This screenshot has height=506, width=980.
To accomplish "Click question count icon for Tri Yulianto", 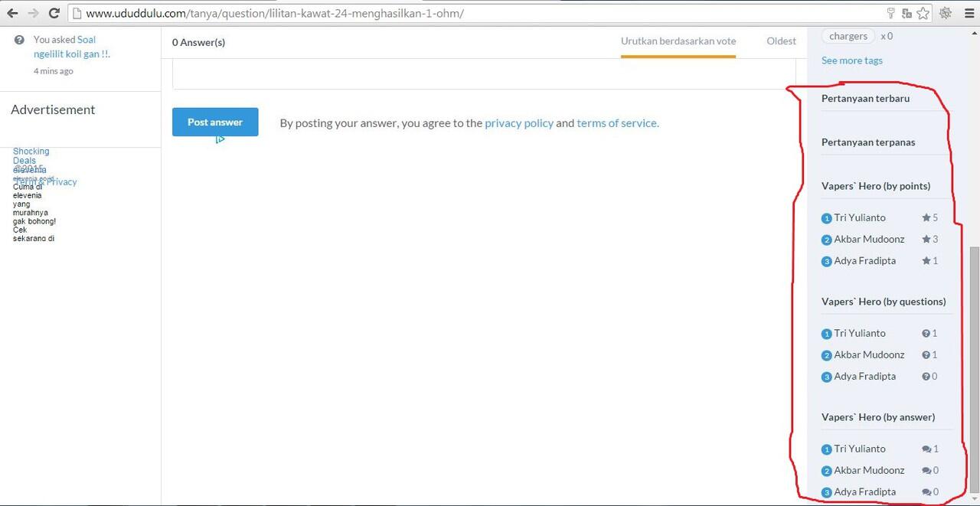I will (926, 334).
